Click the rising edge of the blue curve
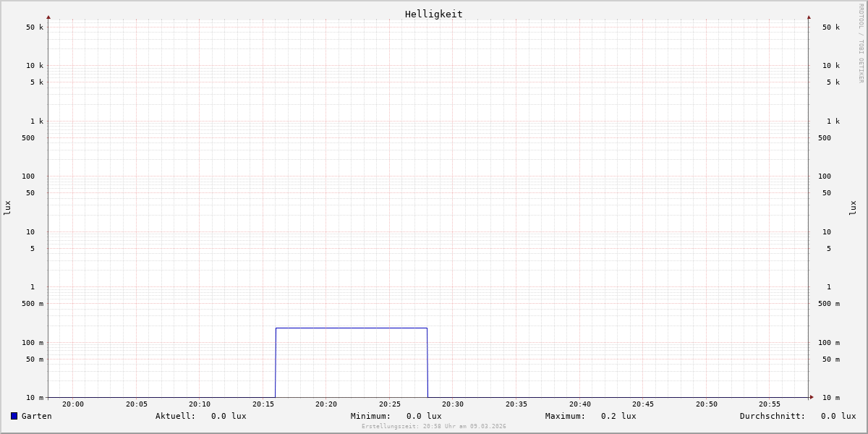 [276, 362]
